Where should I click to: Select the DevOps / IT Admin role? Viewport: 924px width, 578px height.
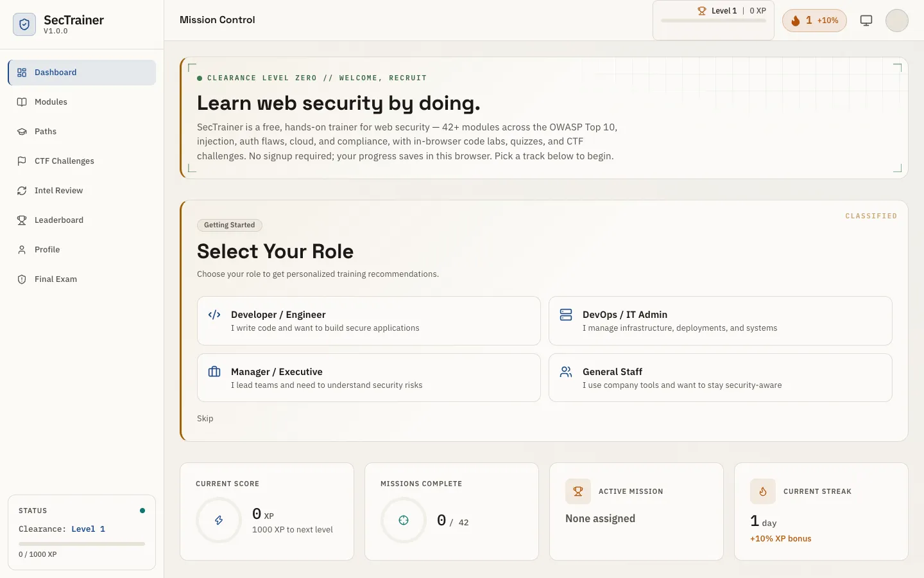point(721,320)
